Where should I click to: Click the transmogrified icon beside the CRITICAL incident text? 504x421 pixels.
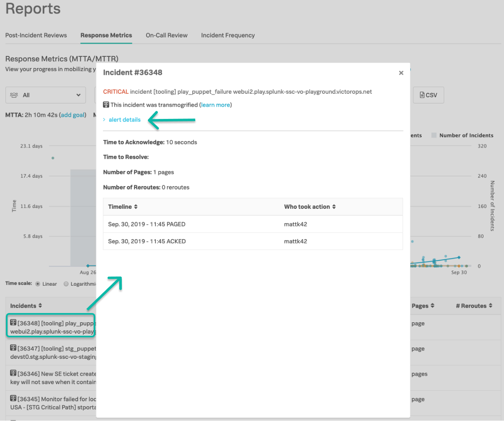click(x=105, y=105)
